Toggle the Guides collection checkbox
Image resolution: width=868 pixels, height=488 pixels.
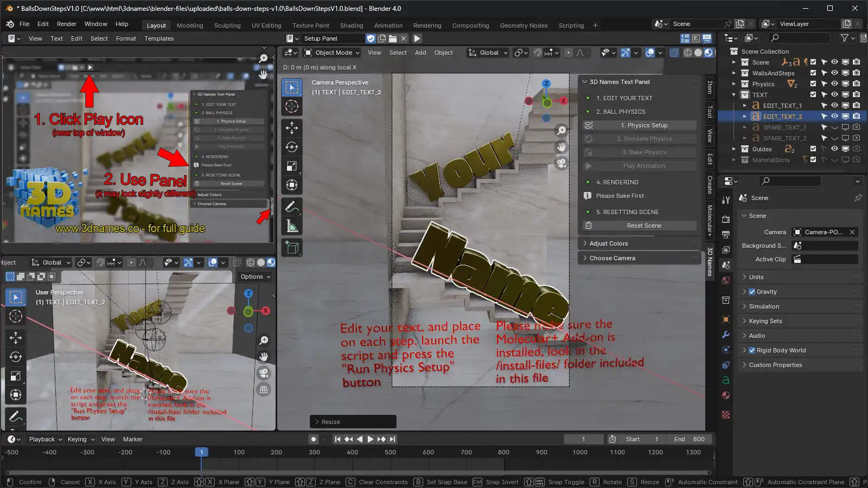tap(813, 149)
